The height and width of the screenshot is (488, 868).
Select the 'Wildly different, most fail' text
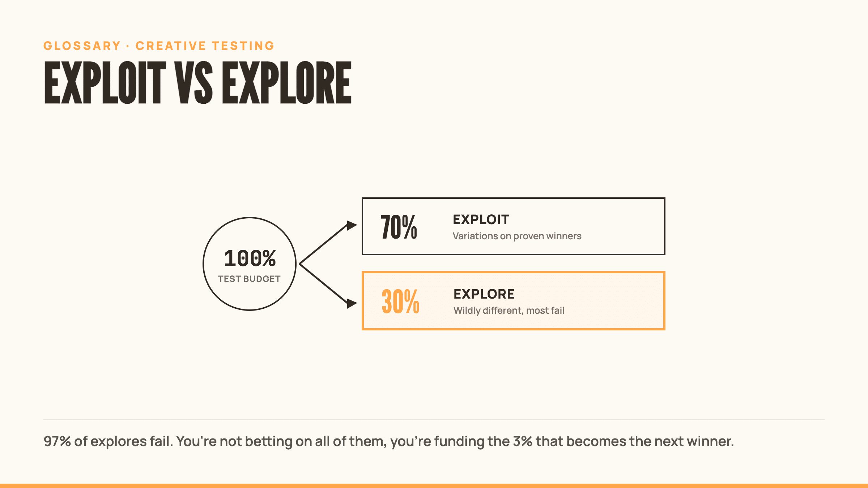click(509, 311)
